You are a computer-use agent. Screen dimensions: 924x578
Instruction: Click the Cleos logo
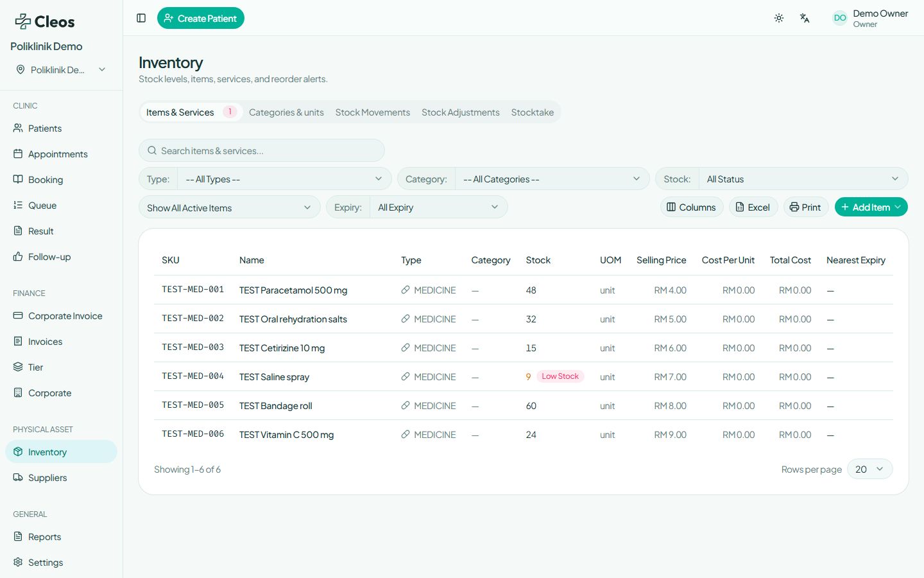click(45, 22)
